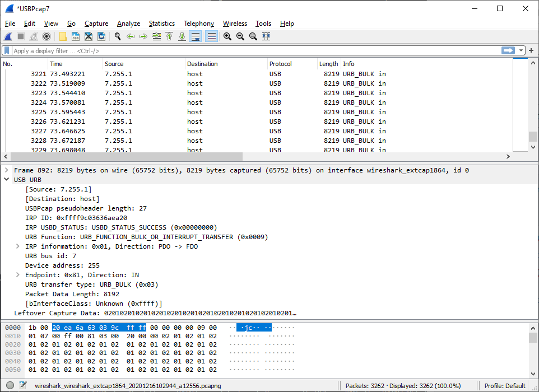This screenshot has width=539, height=392.
Task: Click the packet list horizontal scrollbar
Action: (x=127, y=157)
